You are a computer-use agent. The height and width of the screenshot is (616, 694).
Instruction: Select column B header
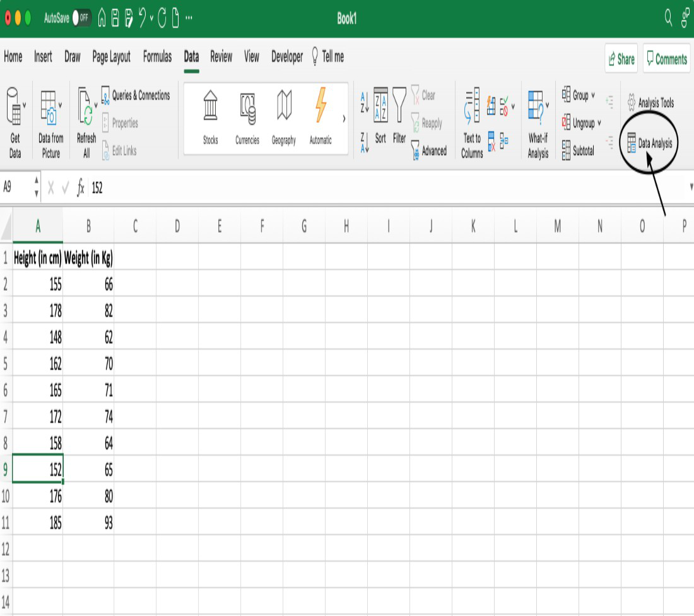pos(88,227)
